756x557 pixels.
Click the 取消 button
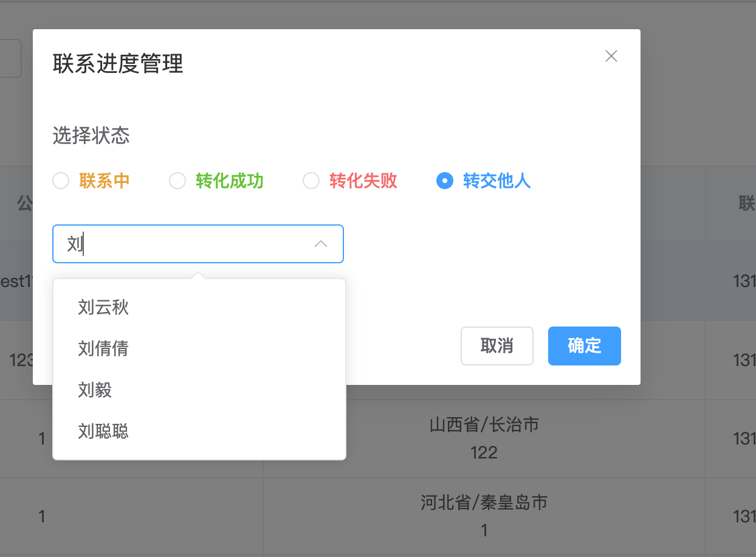pyautogui.click(x=497, y=346)
